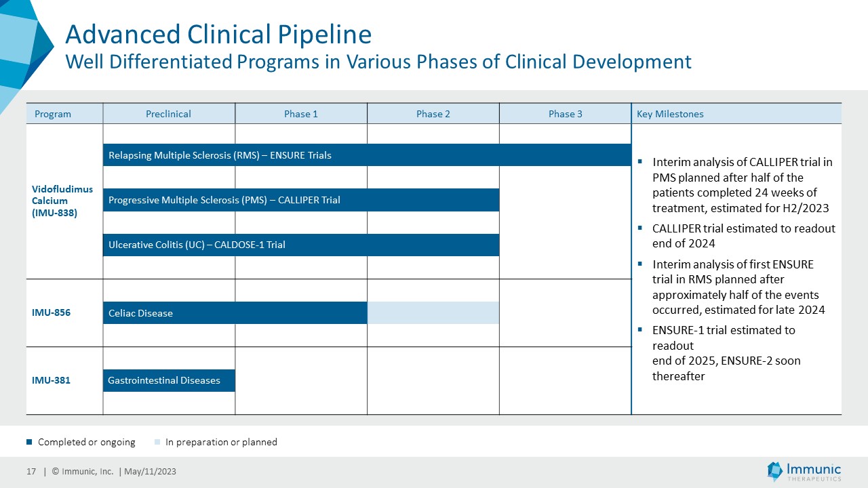Click the 'Advanced Clinical Pipeline' slide title
The height and width of the screenshot is (488, 868).
(x=218, y=34)
